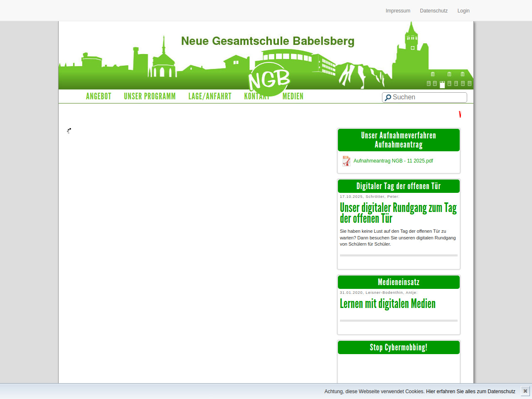Viewport: 532px width, 399px height.
Task: Open the Lage/Anfahrt menu
Action: pyautogui.click(x=210, y=96)
